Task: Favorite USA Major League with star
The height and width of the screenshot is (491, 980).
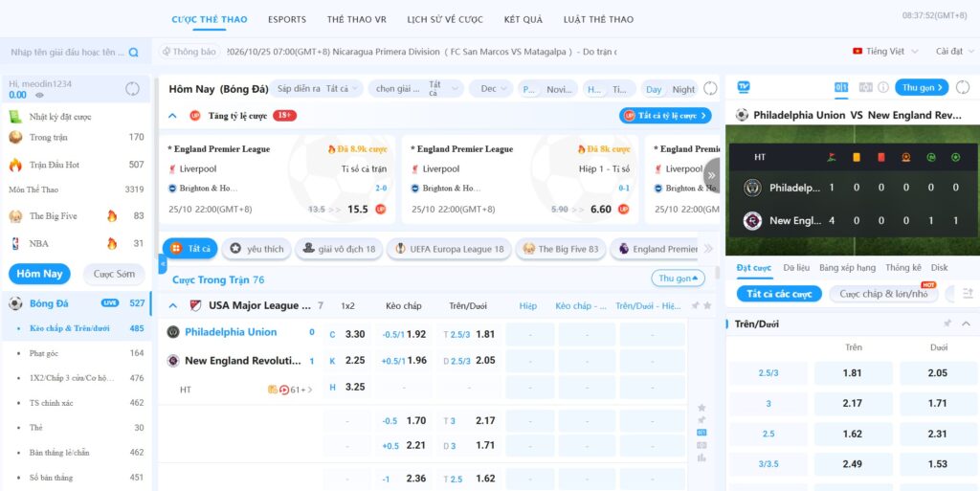Action: coord(707,305)
